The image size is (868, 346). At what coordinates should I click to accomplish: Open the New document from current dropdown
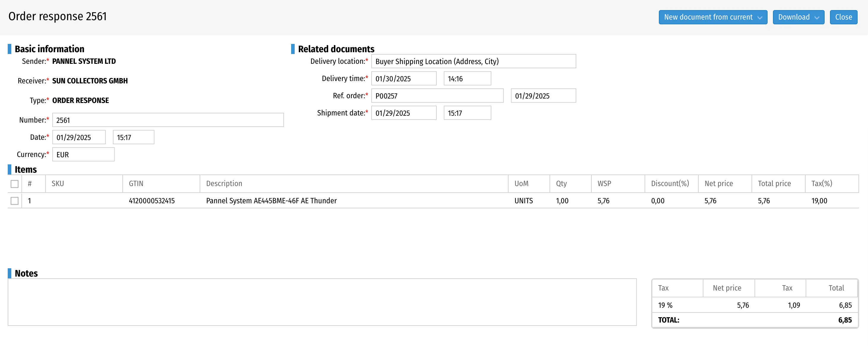(x=713, y=17)
